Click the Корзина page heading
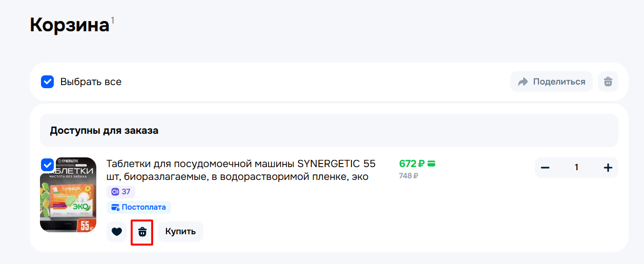644x264 pixels. 70,25
